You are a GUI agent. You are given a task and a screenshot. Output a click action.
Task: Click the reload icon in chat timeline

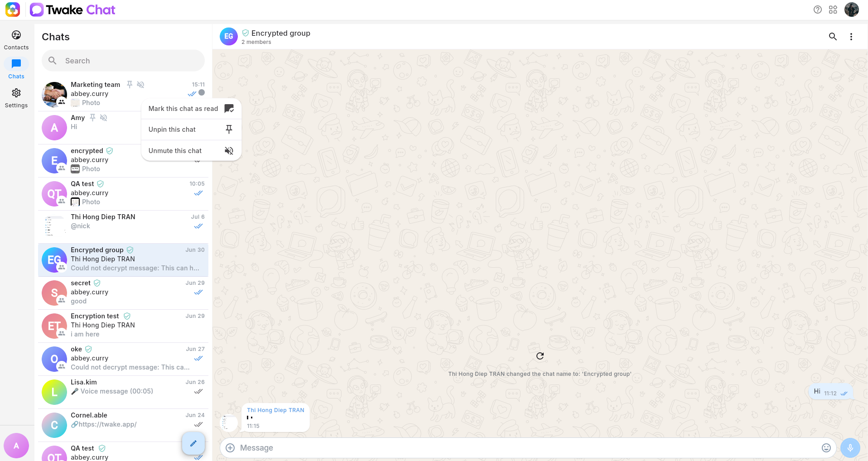coord(540,356)
